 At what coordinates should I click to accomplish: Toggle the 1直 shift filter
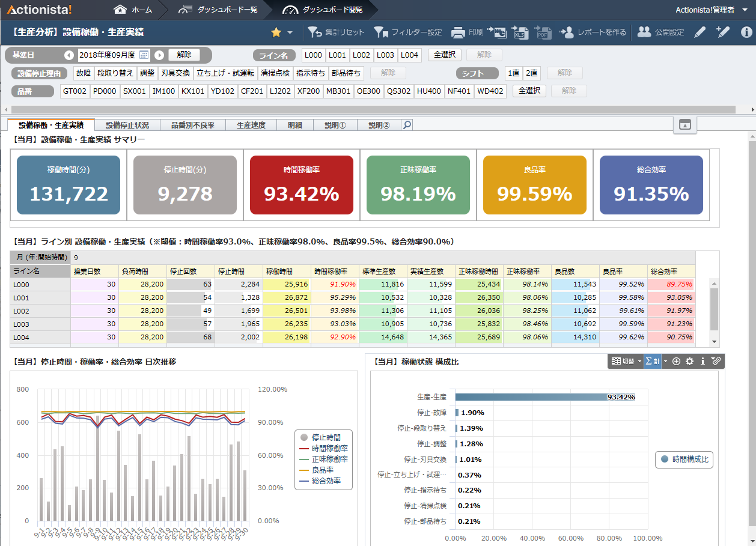[513, 73]
